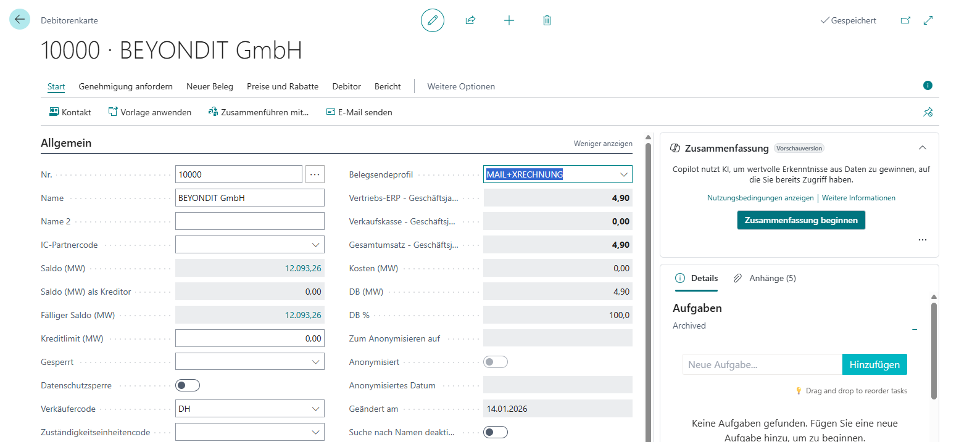The height and width of the screenshot is (442, 980).
Task: Open Verkäufercode dropdown
Action: (316, 409)
